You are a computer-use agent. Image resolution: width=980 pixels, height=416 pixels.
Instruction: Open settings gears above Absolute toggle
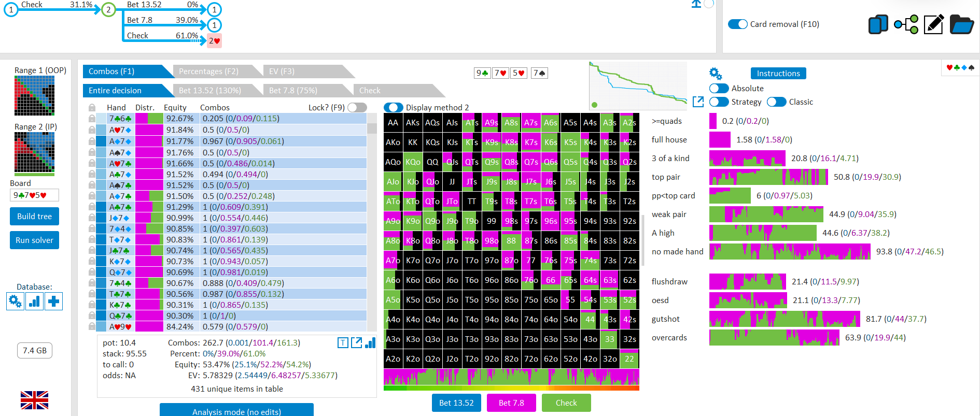(716, 74)
